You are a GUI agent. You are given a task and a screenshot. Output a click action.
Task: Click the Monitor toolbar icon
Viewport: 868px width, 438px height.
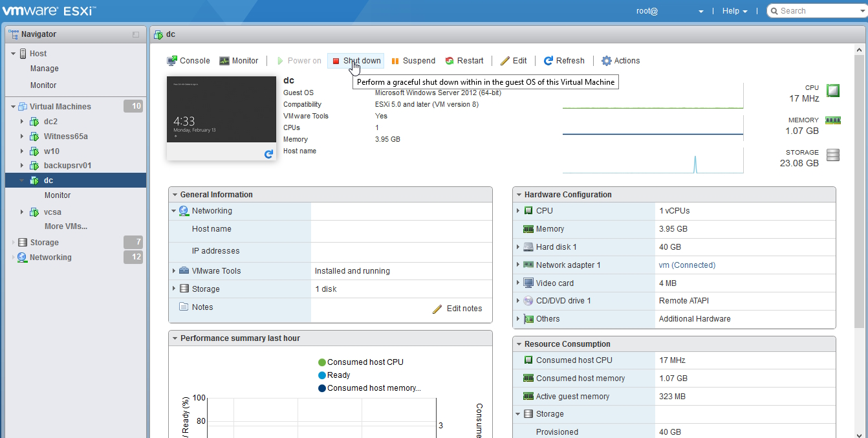click(224, 61)
